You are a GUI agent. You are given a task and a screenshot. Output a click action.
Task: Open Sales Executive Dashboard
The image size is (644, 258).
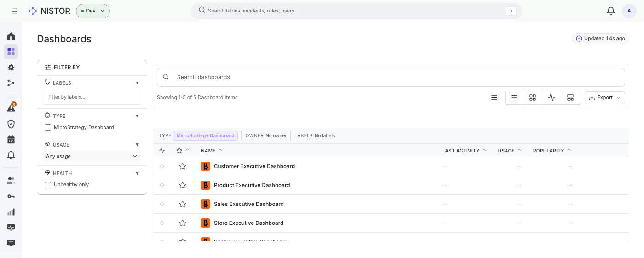pyautogui.click(x=249, y=204)
